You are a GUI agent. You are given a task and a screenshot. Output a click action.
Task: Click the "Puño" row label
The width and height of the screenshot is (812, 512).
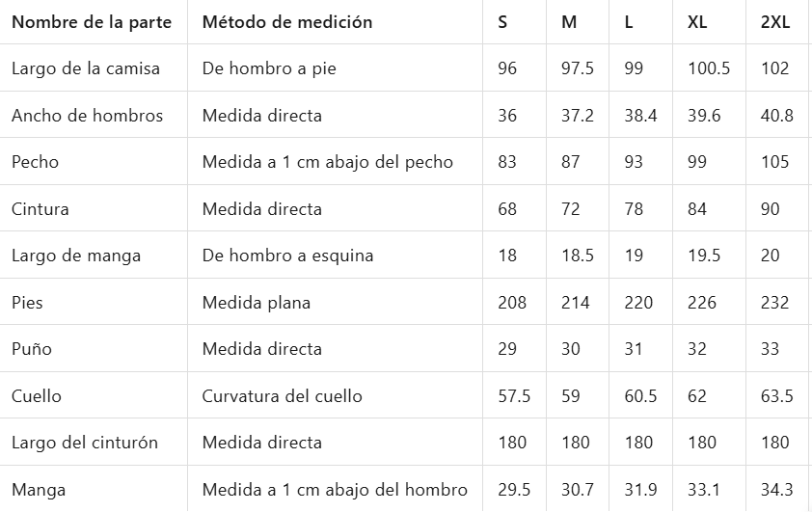32,349
